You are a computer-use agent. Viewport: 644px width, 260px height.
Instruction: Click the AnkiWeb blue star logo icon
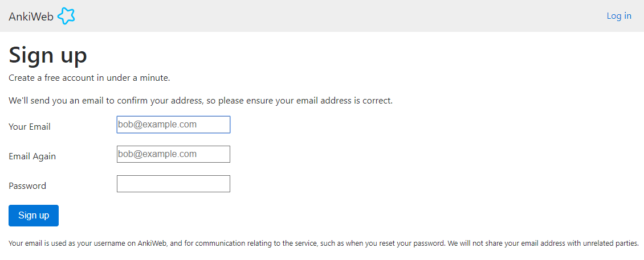[x=66, y=16]
